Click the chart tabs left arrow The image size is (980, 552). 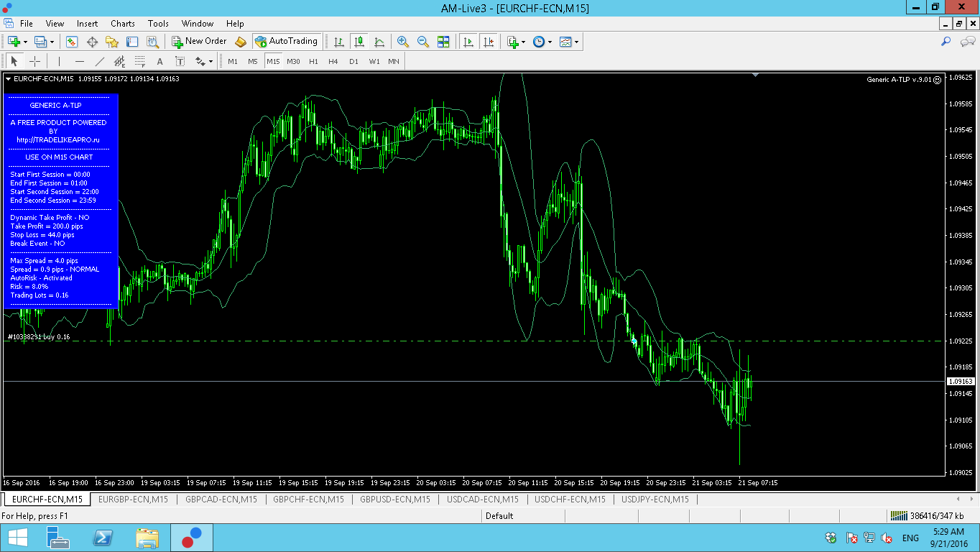coord(958,499)
